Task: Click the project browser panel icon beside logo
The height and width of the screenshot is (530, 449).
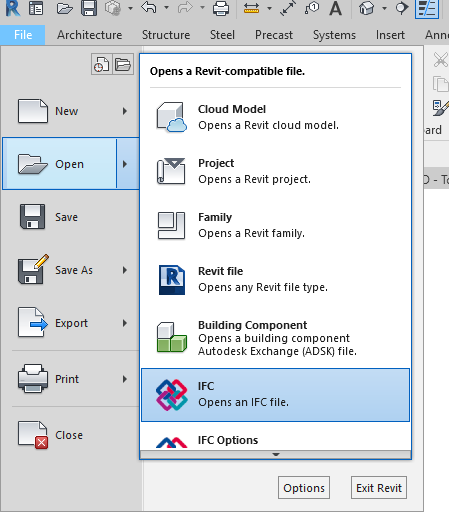Action: (36, 8)
